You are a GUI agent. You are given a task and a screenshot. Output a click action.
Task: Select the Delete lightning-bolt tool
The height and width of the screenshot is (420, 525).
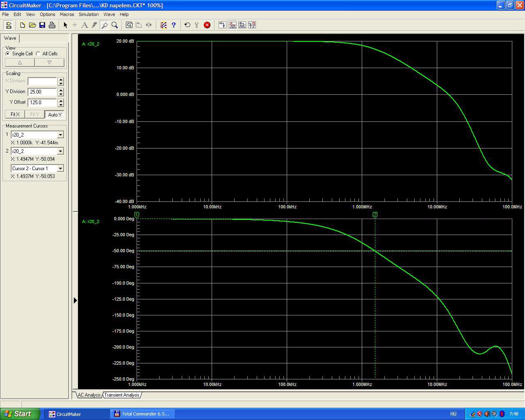94,25
